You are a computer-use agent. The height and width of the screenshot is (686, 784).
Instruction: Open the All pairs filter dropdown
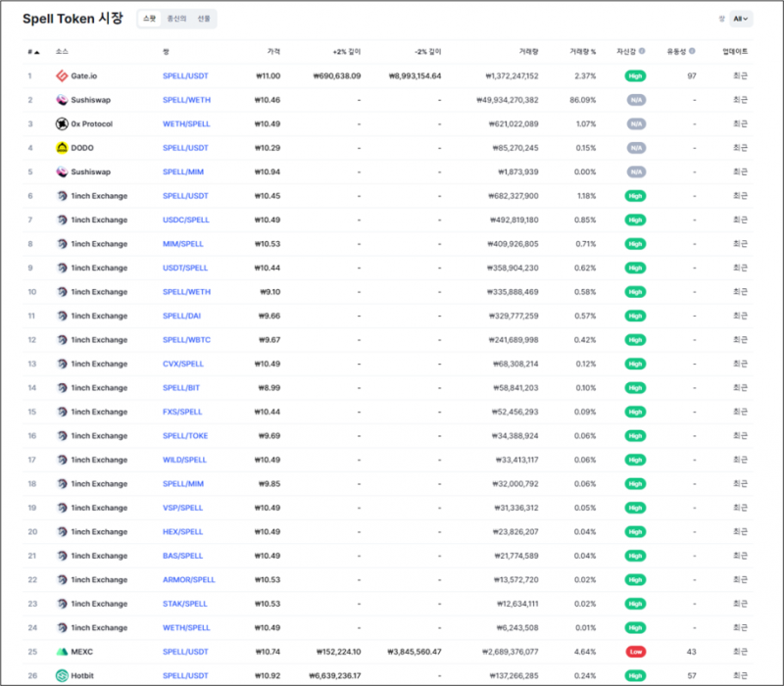(x=741, y=18)
